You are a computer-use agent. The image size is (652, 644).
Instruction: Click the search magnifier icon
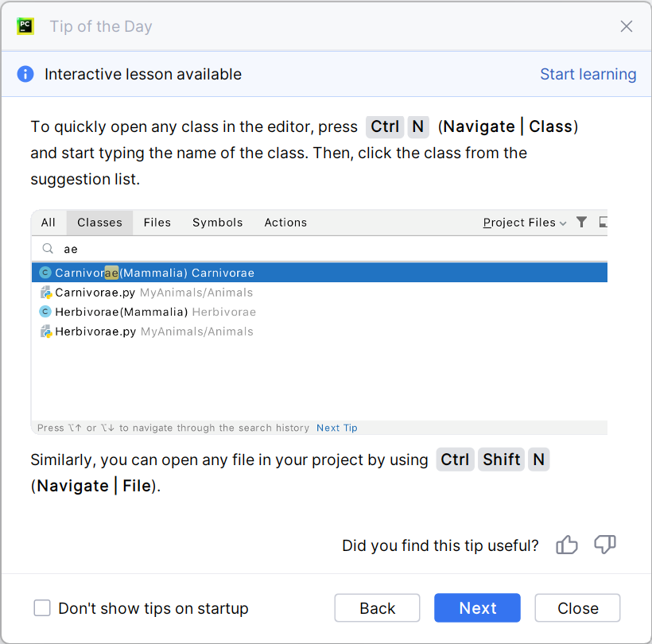point(48,249)
